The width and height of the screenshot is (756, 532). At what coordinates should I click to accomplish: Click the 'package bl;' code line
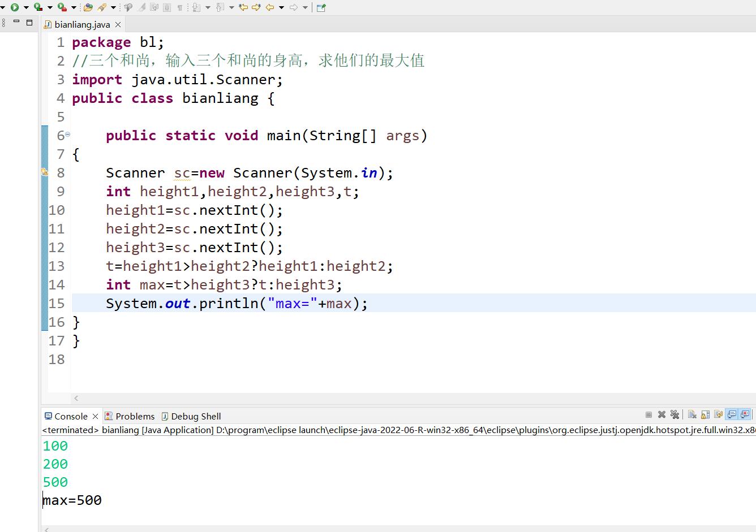[118, 42]
